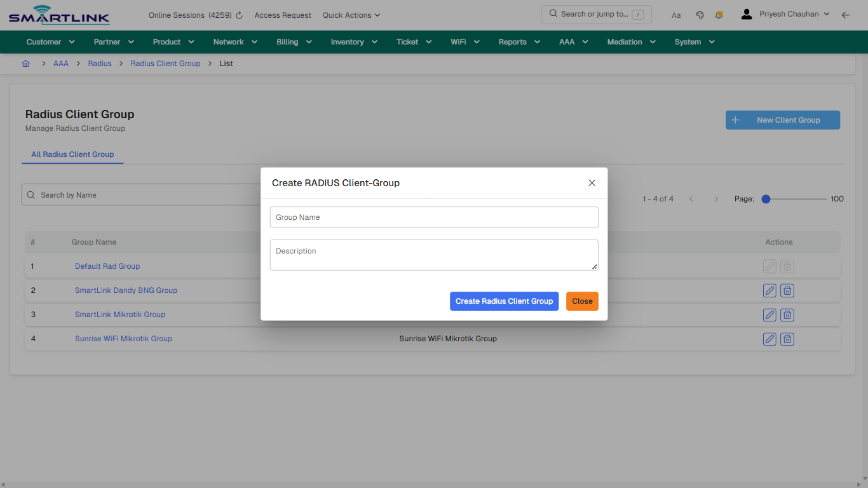868x488 pixels.
Task: Expand the Quick Actions dropdown
Action: click(x=351, y=15)
